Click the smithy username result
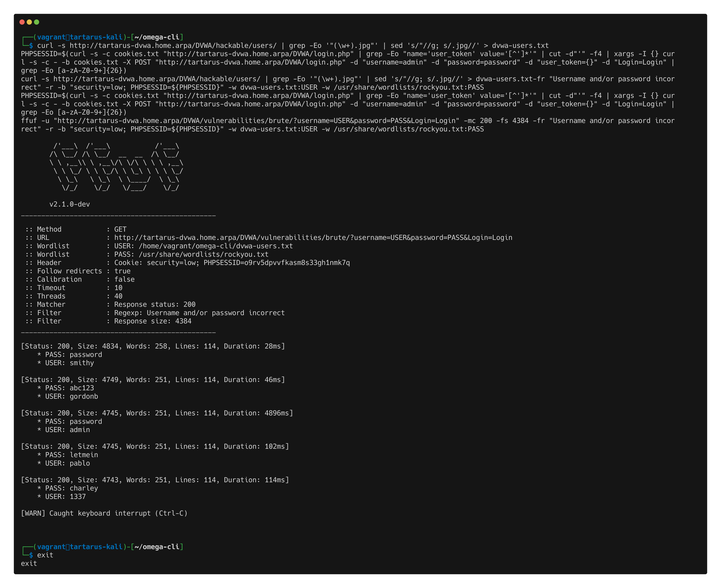The height and width of the screenshot is (588, 721). coord(82,363)
